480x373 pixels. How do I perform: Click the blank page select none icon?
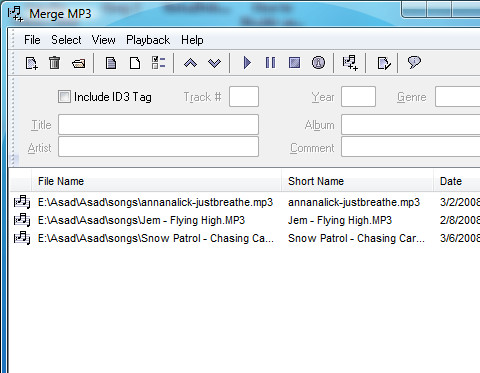tap(135, 63)
